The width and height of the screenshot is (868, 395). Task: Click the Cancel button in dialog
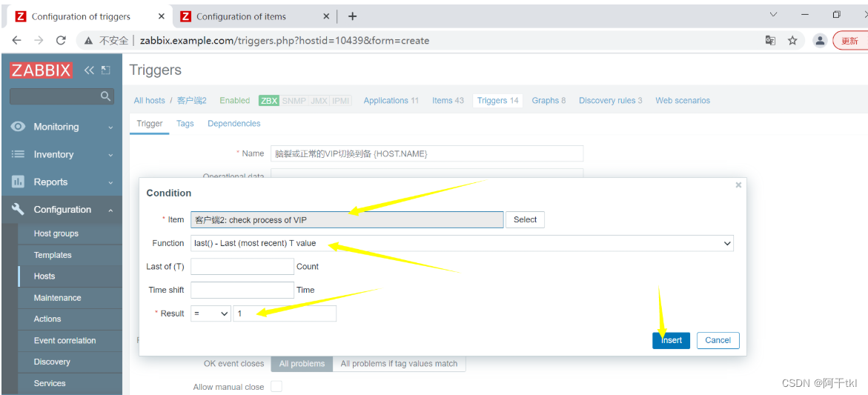[718, 340]
